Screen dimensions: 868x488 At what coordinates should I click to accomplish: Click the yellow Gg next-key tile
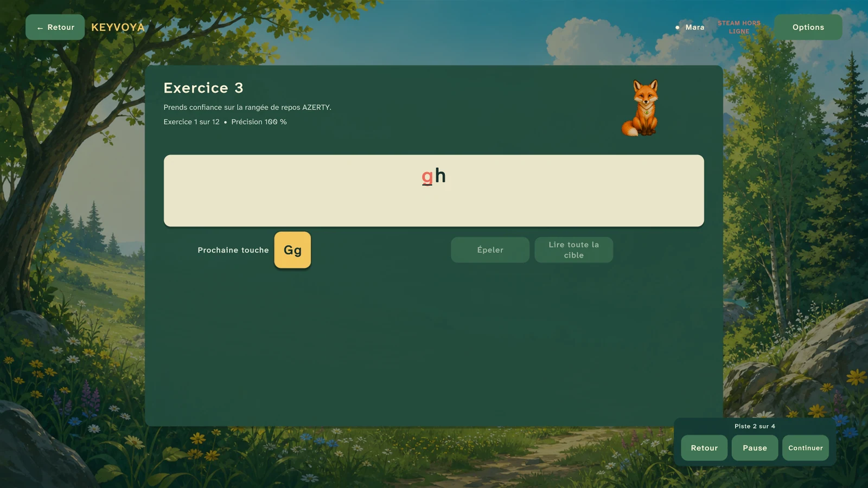pos(292,250)
